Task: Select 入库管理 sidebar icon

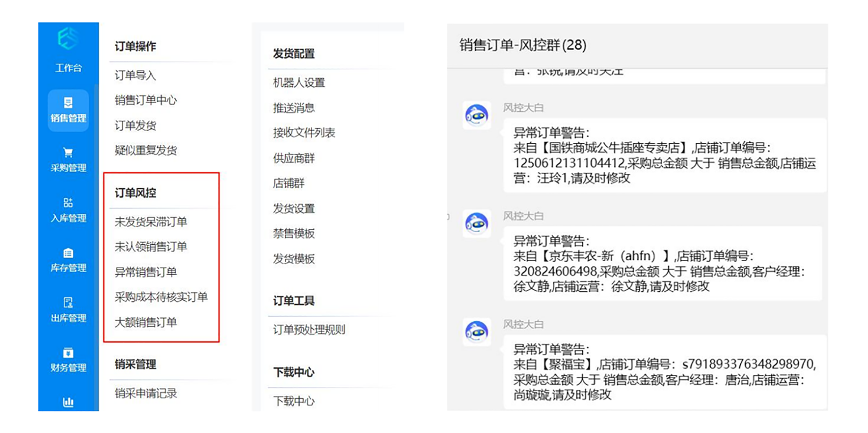Action: 68,203
